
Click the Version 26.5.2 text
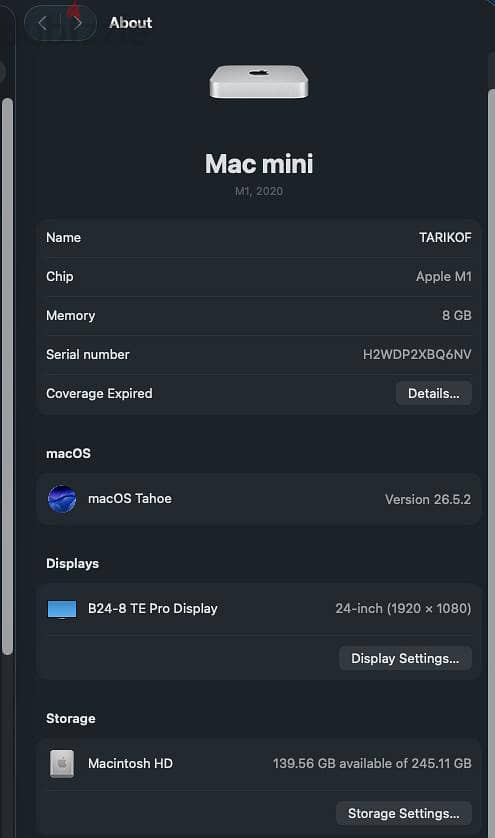[428, 499]
